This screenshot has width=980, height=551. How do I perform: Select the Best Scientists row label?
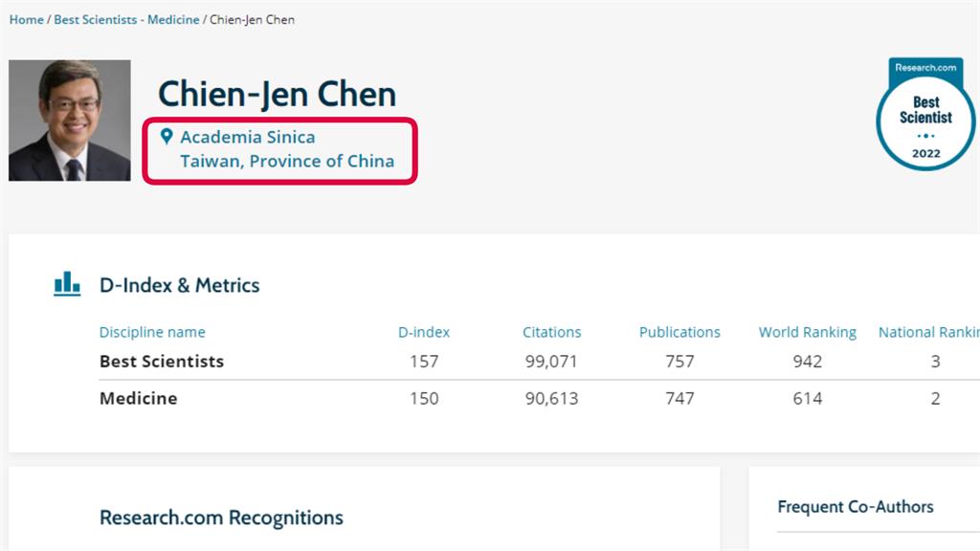[x=161, y=362]
